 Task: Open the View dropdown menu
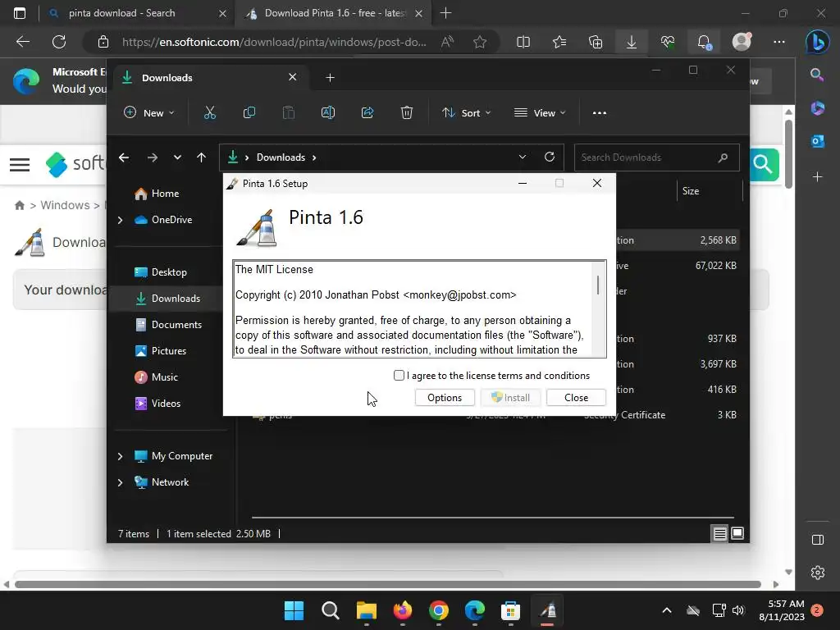pos(540,113)
